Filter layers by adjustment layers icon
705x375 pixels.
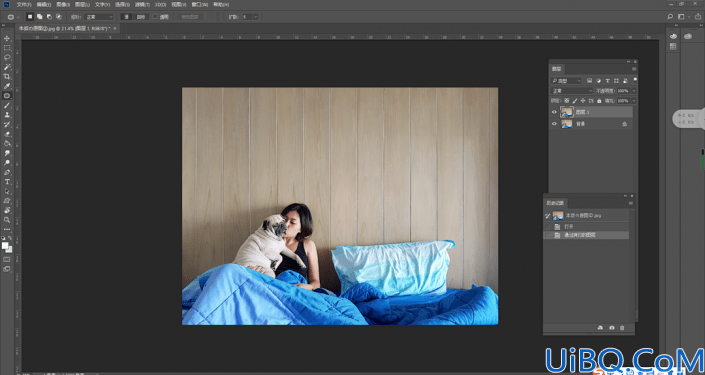click(x=598, y=81)
